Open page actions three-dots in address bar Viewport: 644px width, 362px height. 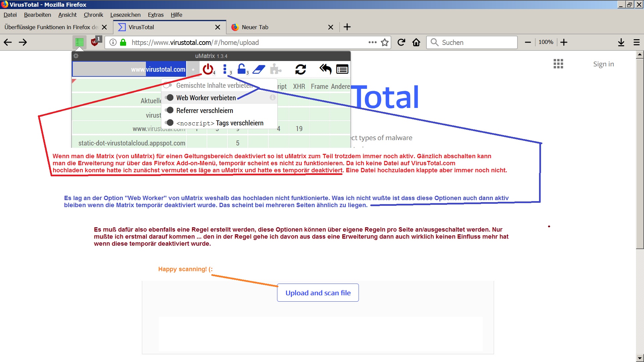pos(372,42)
